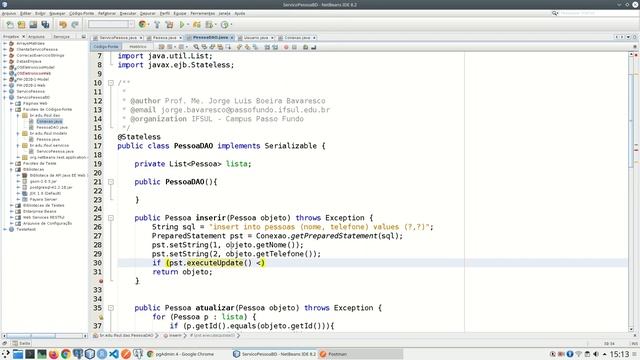The width and height of the screenshot is (640, 360).
Task: Click the lightbulb hint on line 36
Action: click(101, 317)
